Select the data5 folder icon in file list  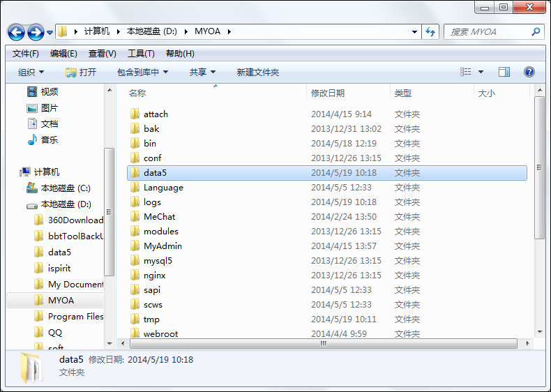[x=135, y=172]
